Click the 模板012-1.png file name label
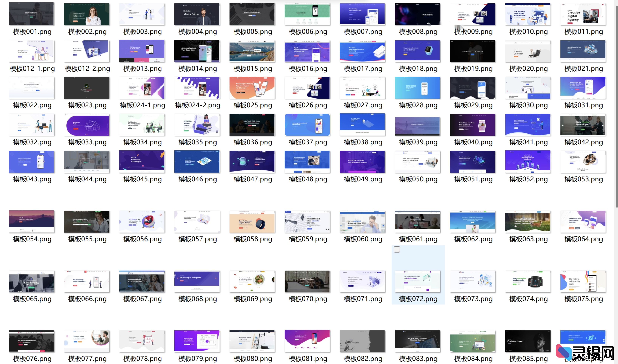The height and width of the screenshot is (364, 618). 32,69
